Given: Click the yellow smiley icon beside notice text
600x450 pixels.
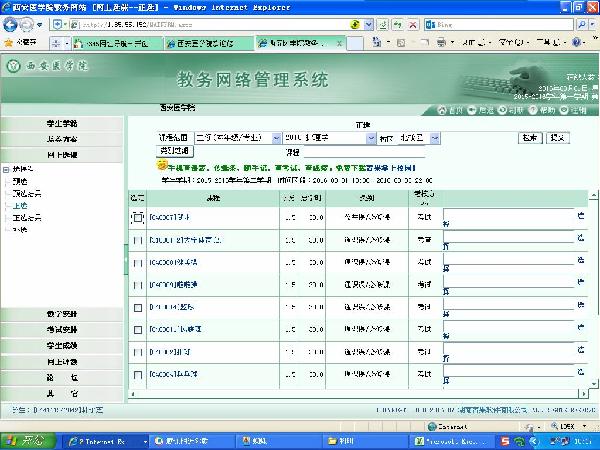Looking at the screenshot, I should click(x=162, y=165).
